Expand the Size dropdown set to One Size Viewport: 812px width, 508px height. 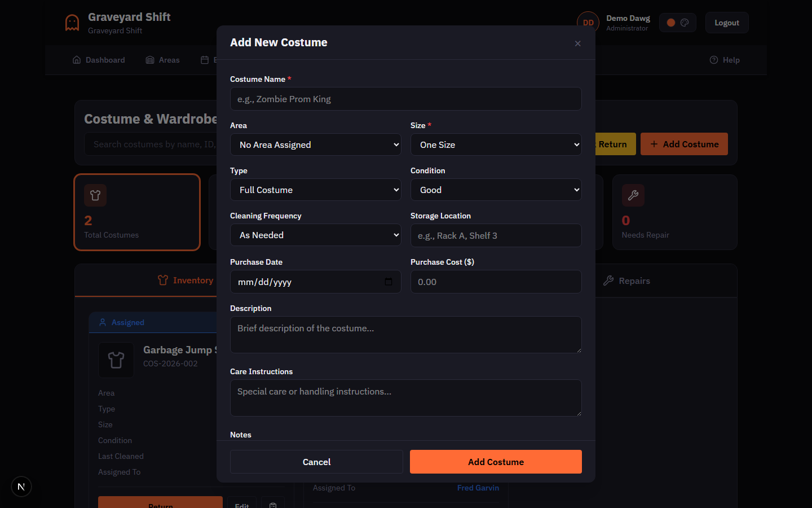(x=496, y=144)
